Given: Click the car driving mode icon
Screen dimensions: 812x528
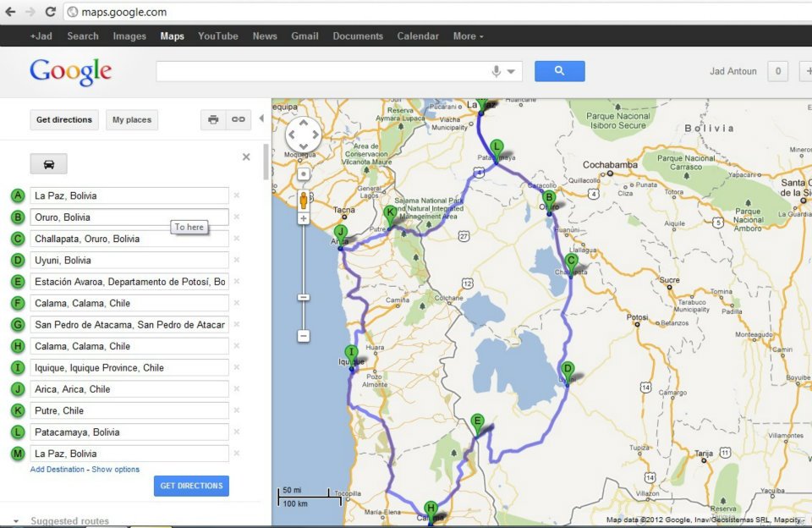Looking at the screenshot, I should [x=48, y=164].
